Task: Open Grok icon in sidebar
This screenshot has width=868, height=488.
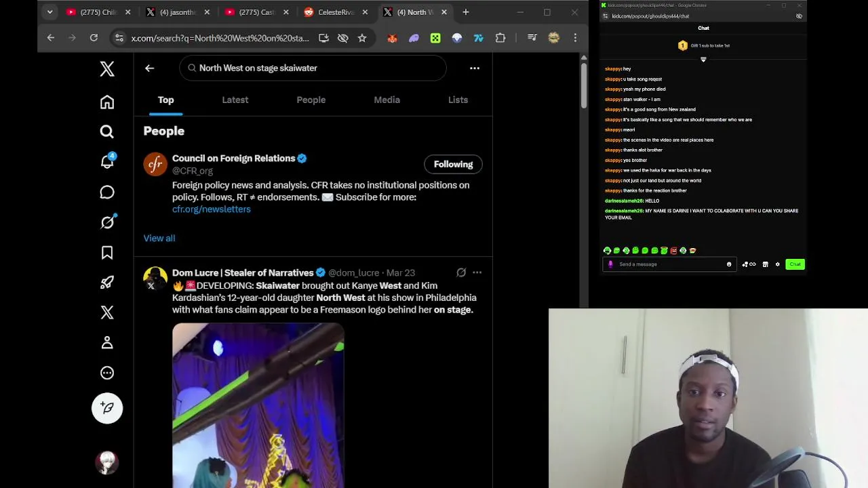Action: click(107, 222)
